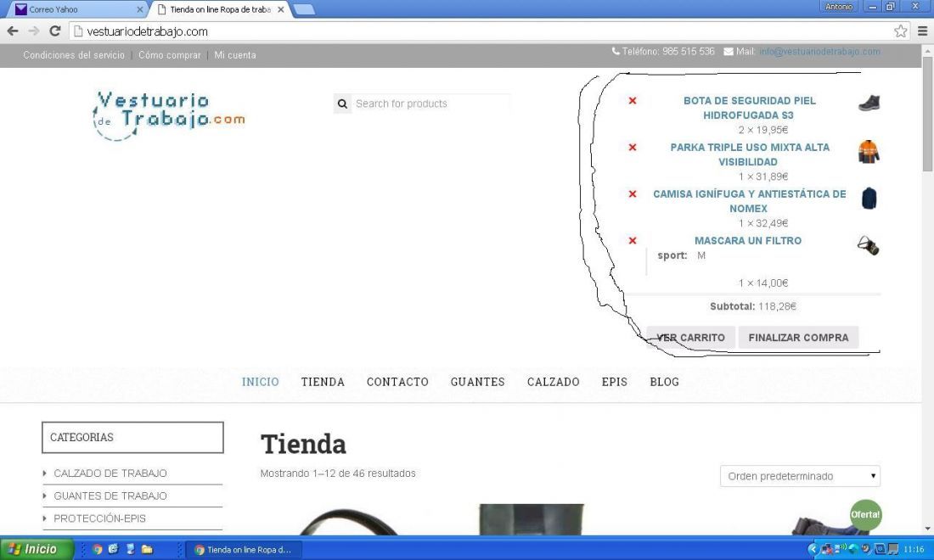Open Parka Triple Uso Mixta Alta Visibilidad
934x560 pixels.
pos(749,154)
